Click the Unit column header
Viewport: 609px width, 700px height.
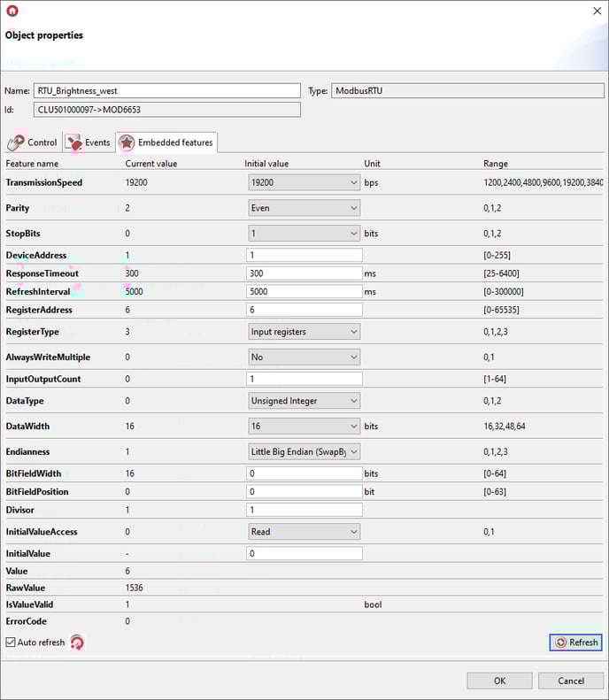click(x=373, y=164)
